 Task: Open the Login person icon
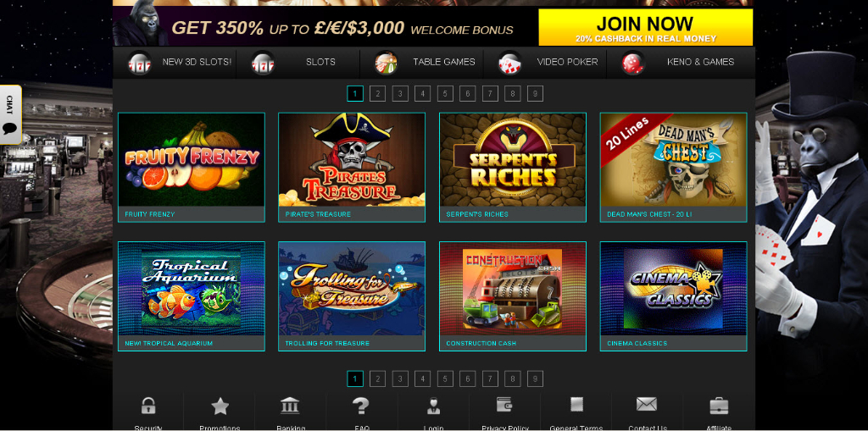click(433, 406)
